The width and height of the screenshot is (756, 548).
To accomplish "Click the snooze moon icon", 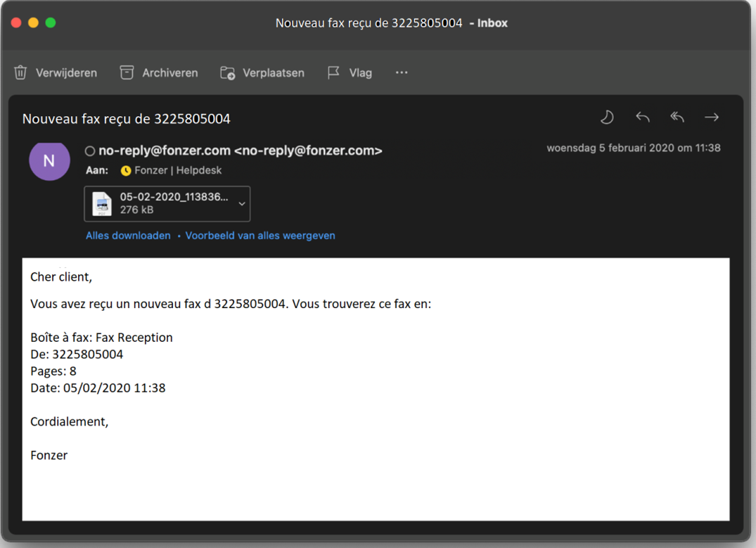I will coord(607,117).
